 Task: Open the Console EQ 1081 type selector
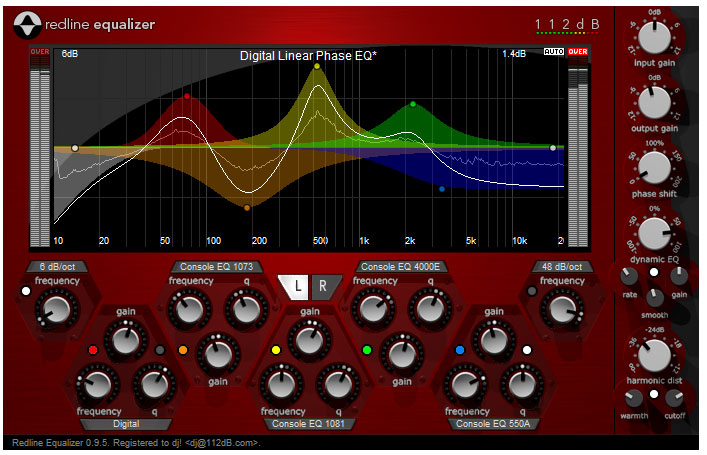[x=308, y=424]
